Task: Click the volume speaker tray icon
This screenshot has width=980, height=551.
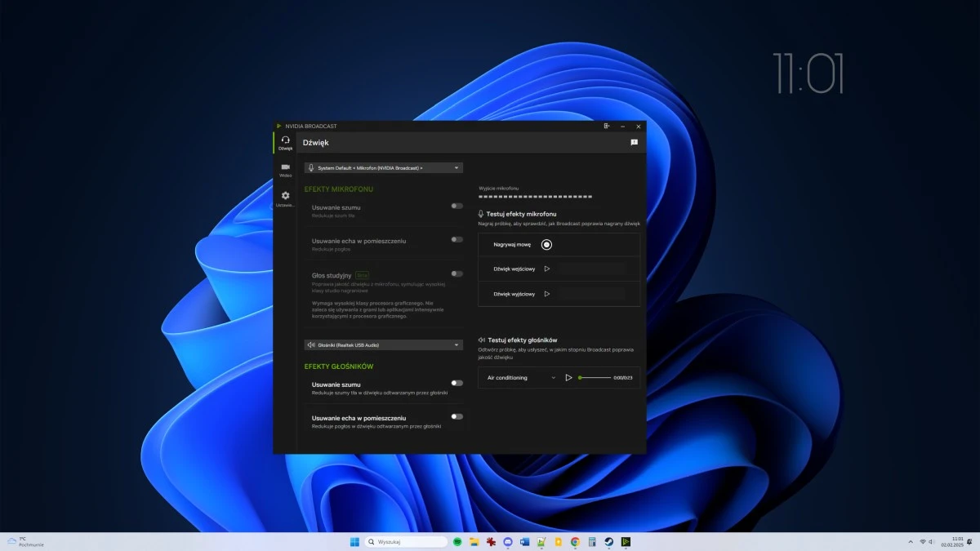Action: [x=932, y=542]
